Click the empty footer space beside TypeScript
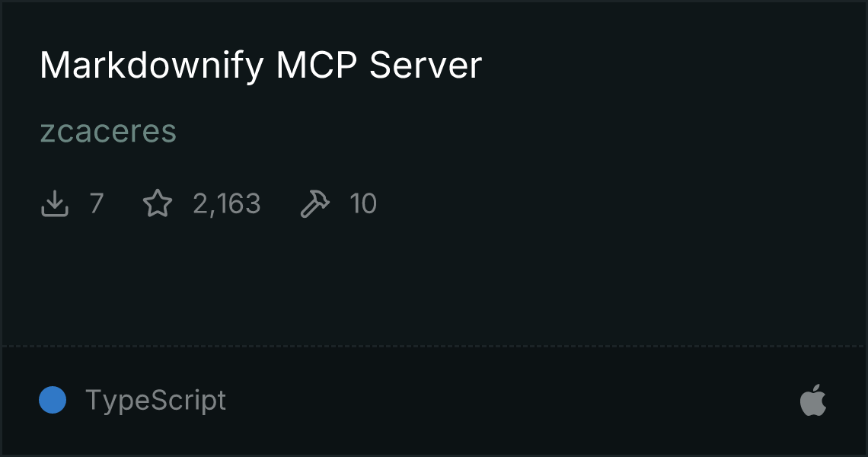Viewport: 868px width, 457px height. pyautogui.click(x=512, y=401)
